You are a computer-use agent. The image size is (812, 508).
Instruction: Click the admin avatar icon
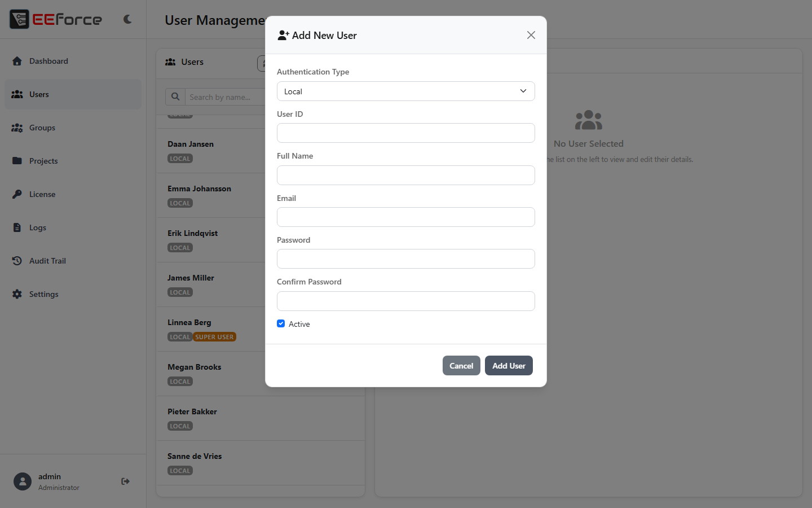23,481
